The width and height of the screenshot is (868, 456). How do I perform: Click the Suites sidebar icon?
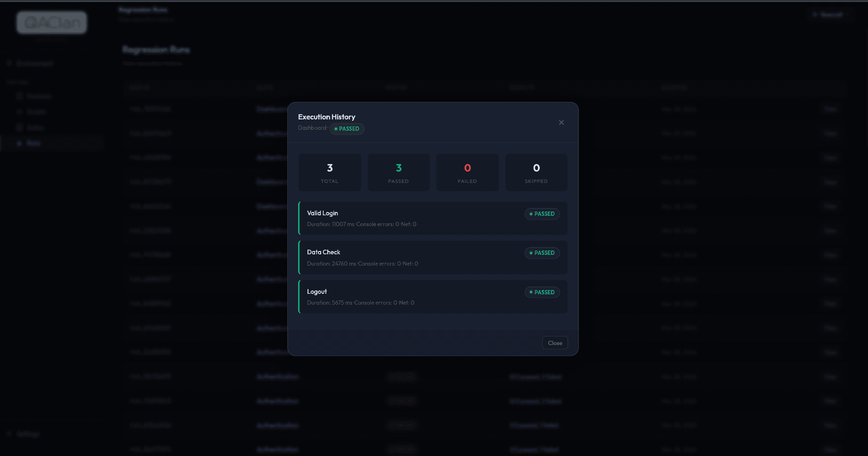tap(20, 127)
